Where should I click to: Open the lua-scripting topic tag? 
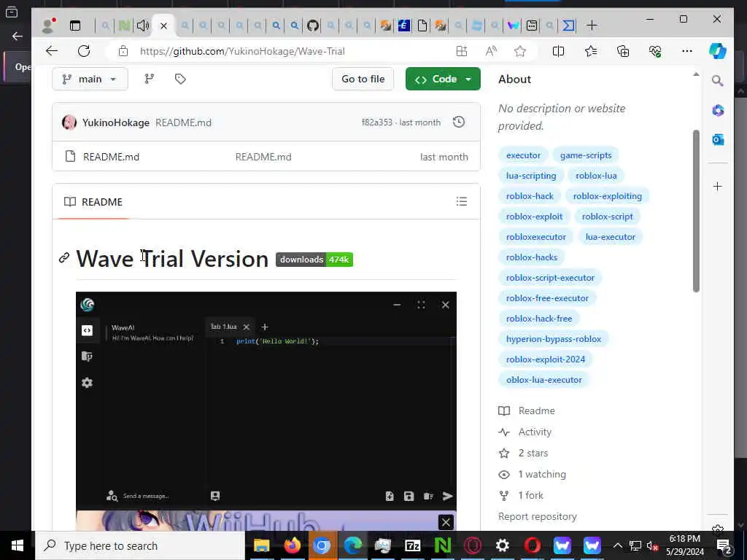tap(531, 176)
